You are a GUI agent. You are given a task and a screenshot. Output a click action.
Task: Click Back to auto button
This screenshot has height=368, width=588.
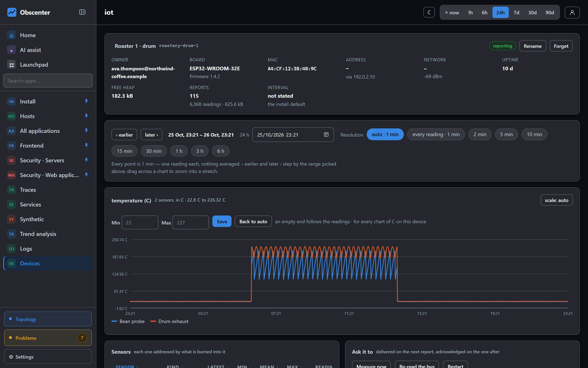(x=253, y=221)
